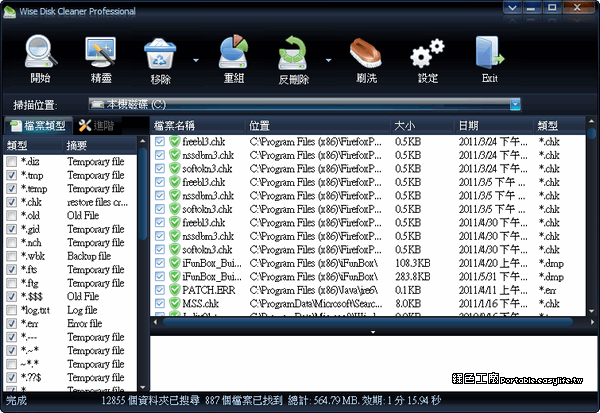This screenshot has height=413, width=600.
Task: Click shield icon of 108.3KB iFunBox row
Action: coord(175,263)
